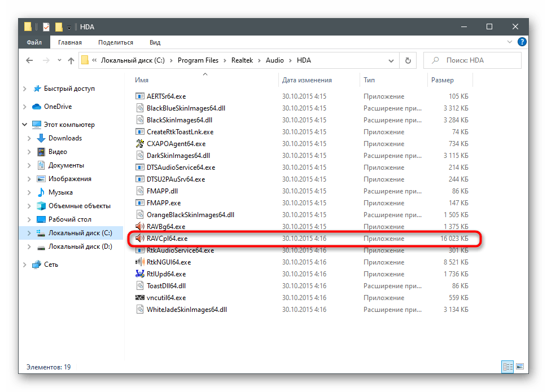The image size is (547, 392).
Task: Click the DTSAudioService64.exe file icon
Action: [x=140, y=168]
